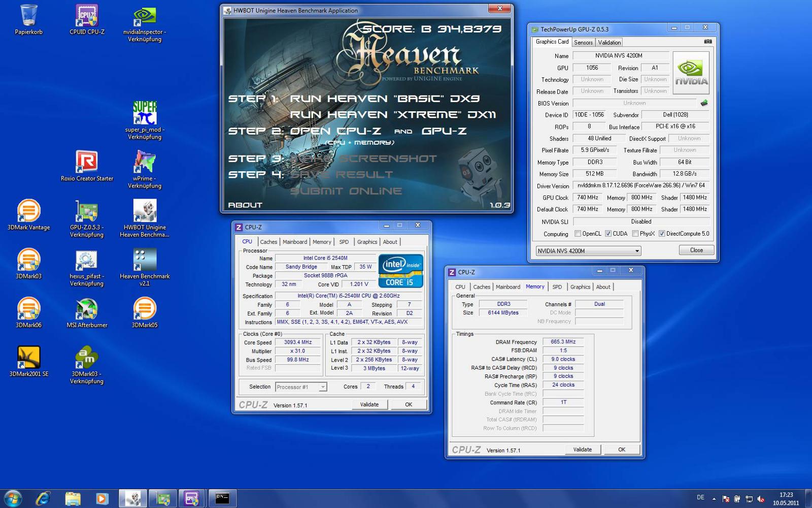812x508 pixels.
Task: Open the SPD tab in CPU-Z Memory window
Action: [x=557, y=287]
